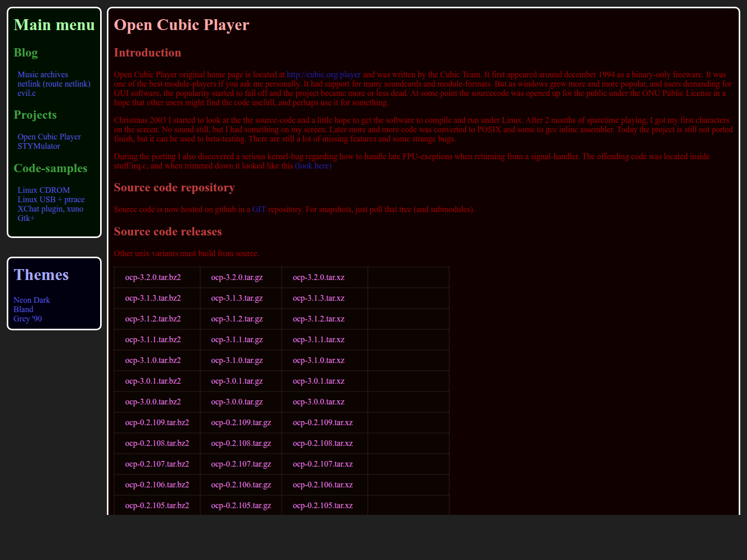Click the Open Cubic Player page title
The width and height of the screenshot is (747, 560).
pyautogui.click(x=182, y=25)
